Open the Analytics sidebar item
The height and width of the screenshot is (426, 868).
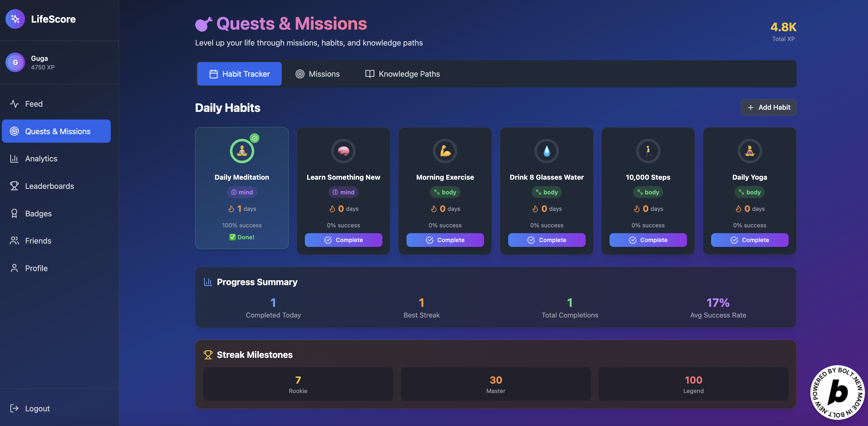(41, 159)
